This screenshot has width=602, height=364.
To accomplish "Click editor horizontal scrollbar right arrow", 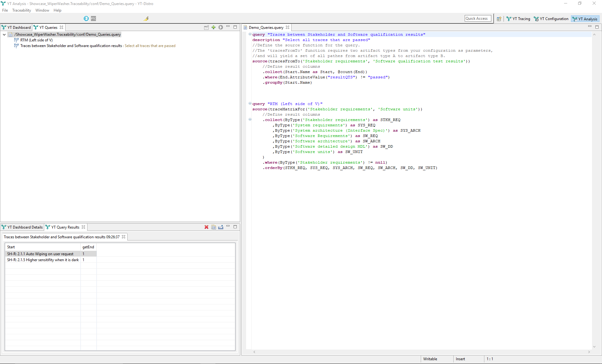I will 589,352.
